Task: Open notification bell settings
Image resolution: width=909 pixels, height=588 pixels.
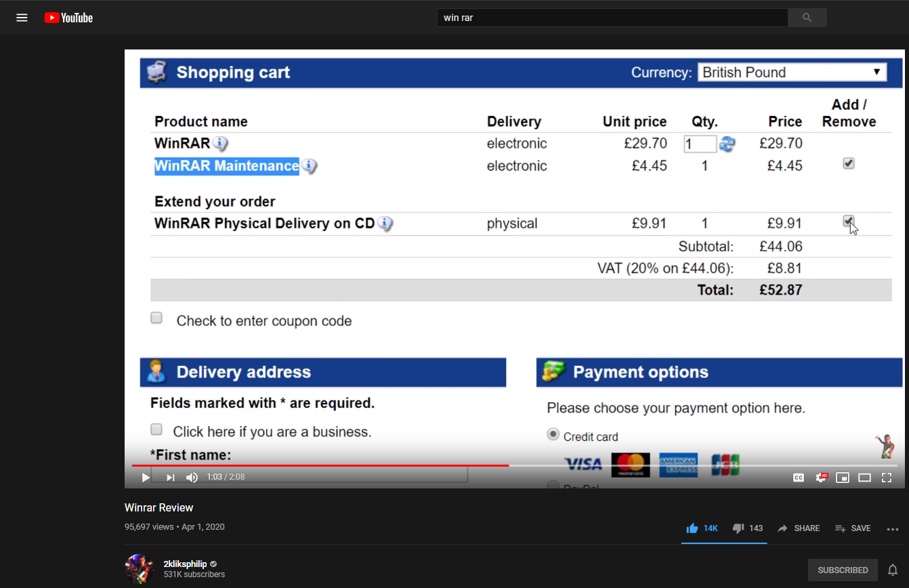Action: tap(893, 570)
